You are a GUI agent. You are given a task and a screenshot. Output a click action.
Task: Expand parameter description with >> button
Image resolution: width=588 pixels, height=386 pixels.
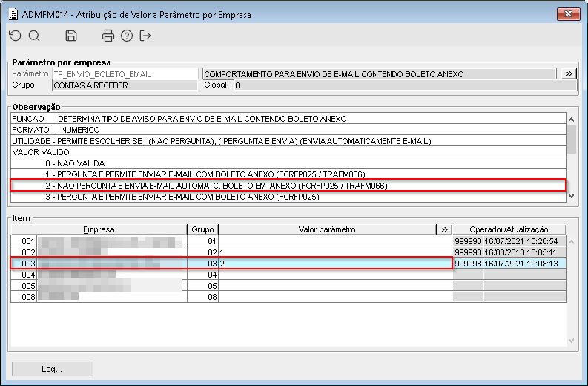click(569, 73)
